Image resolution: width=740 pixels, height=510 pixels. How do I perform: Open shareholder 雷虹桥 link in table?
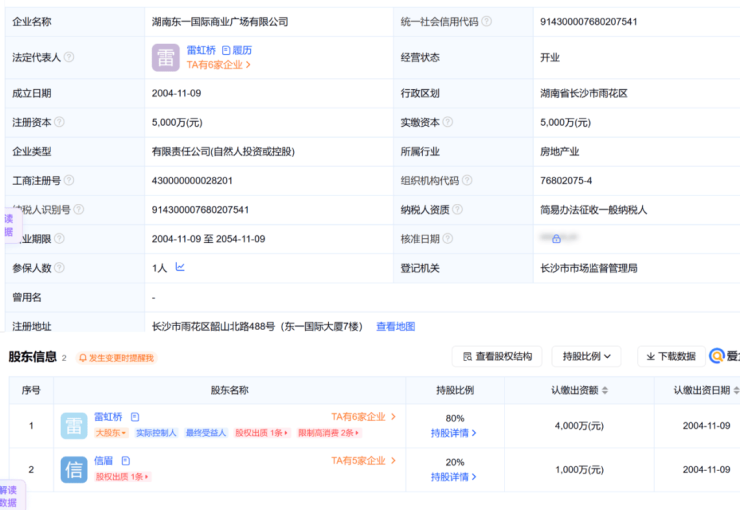coord(108,417)
